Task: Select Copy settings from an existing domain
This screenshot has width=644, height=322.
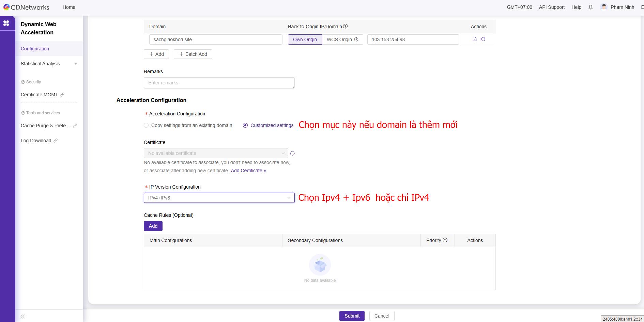Action: [x=146, y=125]
